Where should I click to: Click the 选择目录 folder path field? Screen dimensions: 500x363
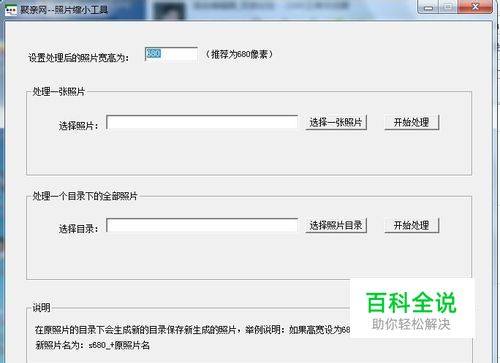[x=202, y=225]
